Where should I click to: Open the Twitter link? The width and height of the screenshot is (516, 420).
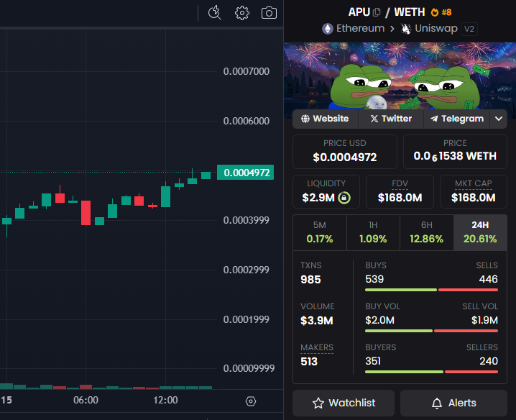pos(391,119)
